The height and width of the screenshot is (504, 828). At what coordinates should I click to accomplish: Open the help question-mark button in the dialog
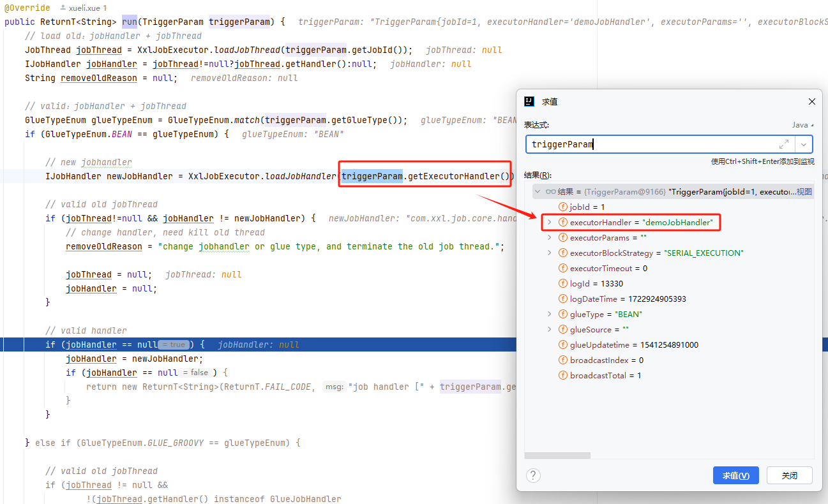(533, 475)
